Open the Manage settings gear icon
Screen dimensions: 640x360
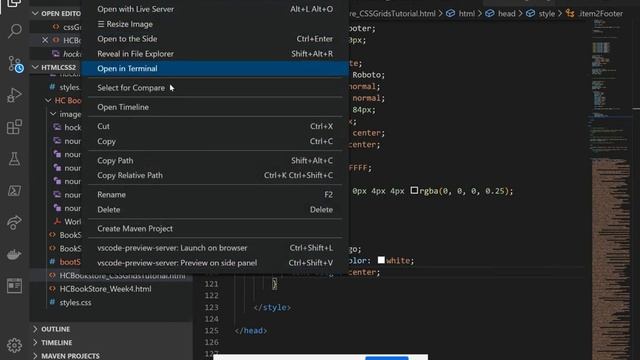click(x=15, y=345)
